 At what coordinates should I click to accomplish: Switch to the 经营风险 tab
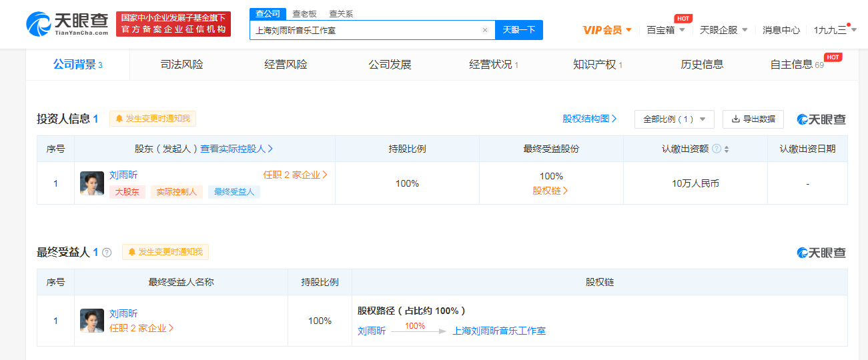tap(286, 65)
